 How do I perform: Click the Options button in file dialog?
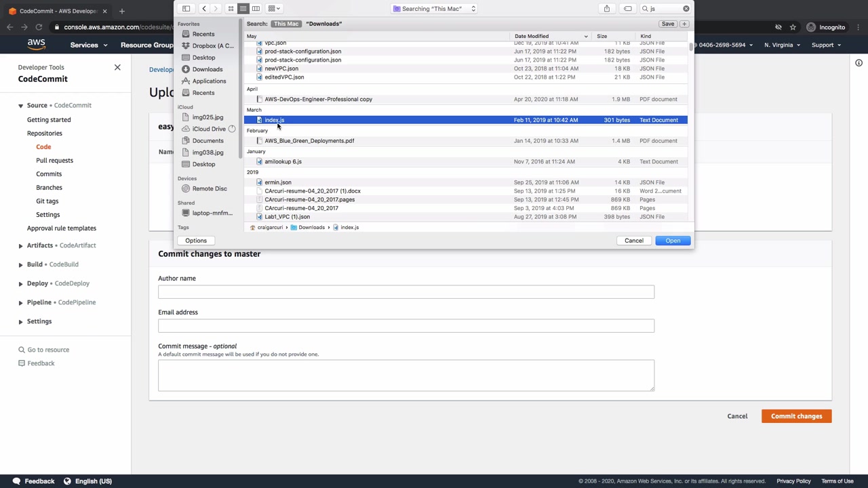(x=196, y=241)
